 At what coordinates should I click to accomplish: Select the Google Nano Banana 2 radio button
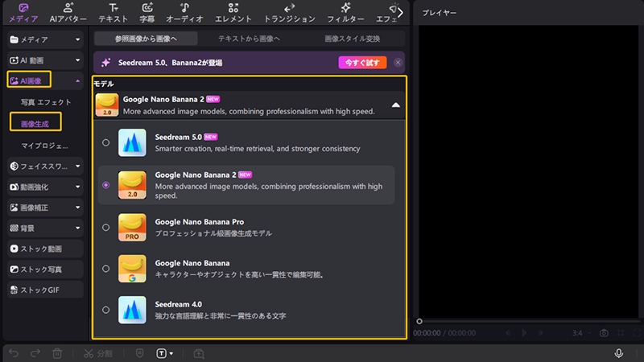[x=106, y=185]
